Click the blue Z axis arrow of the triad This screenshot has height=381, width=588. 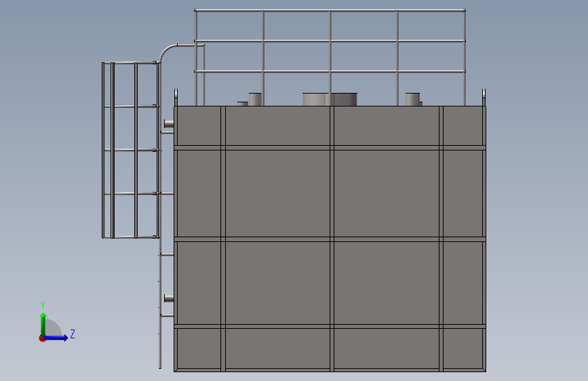(56, 338)
